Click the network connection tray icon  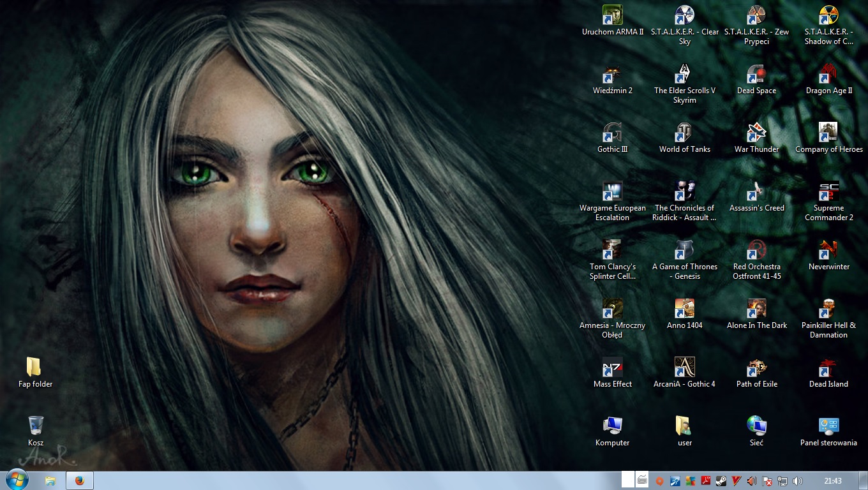(782, 481)
